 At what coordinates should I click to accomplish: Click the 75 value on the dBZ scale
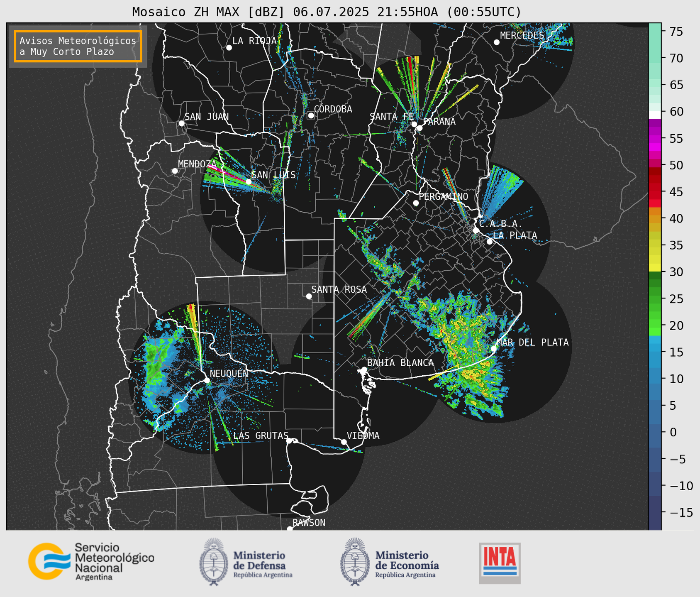coord(676,32)
